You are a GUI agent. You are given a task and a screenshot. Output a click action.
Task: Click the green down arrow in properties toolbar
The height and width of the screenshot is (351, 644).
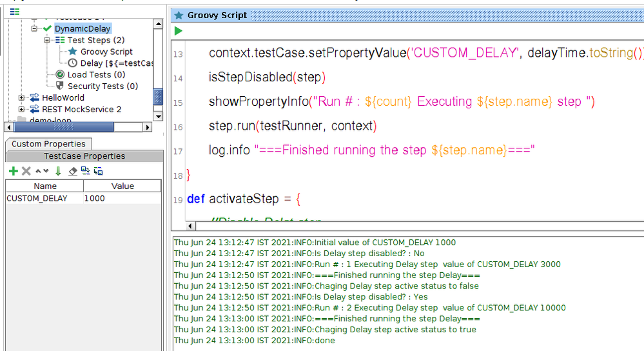tap(58, 171)
